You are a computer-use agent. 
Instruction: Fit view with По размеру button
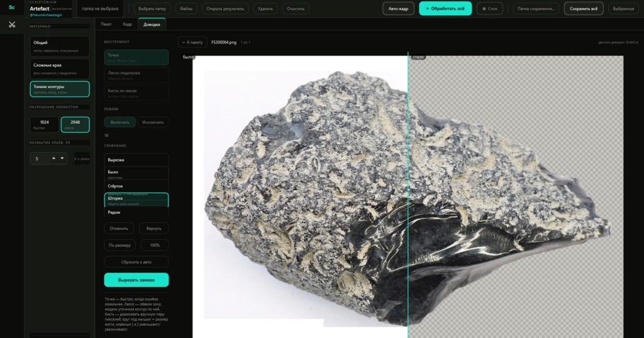119,245
